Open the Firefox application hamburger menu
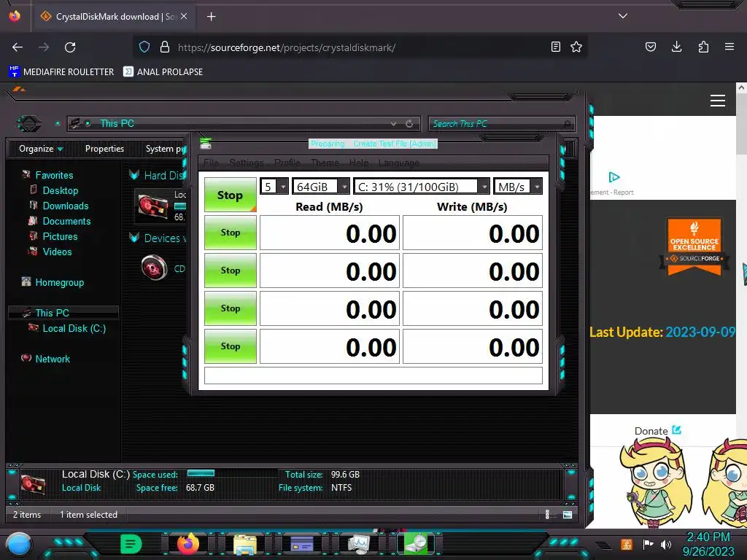The width and height of the screenshot is (747, 560). coord(729,47)
